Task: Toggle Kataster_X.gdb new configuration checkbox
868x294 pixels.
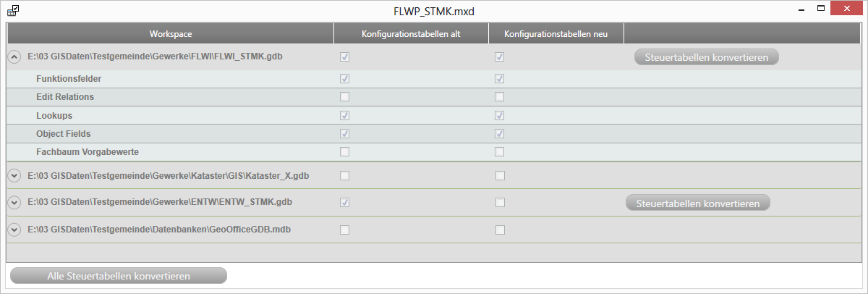Action: 500,175
